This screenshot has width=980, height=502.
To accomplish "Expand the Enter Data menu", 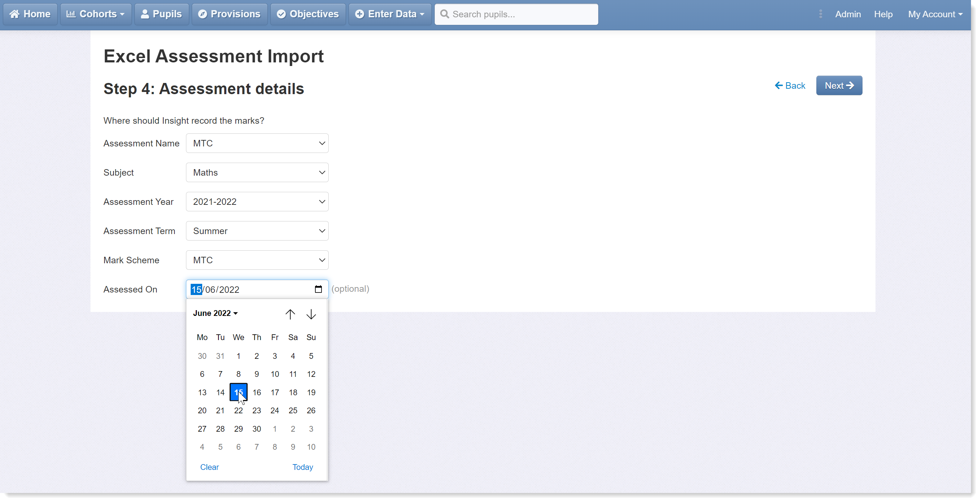I will point(390,14).
